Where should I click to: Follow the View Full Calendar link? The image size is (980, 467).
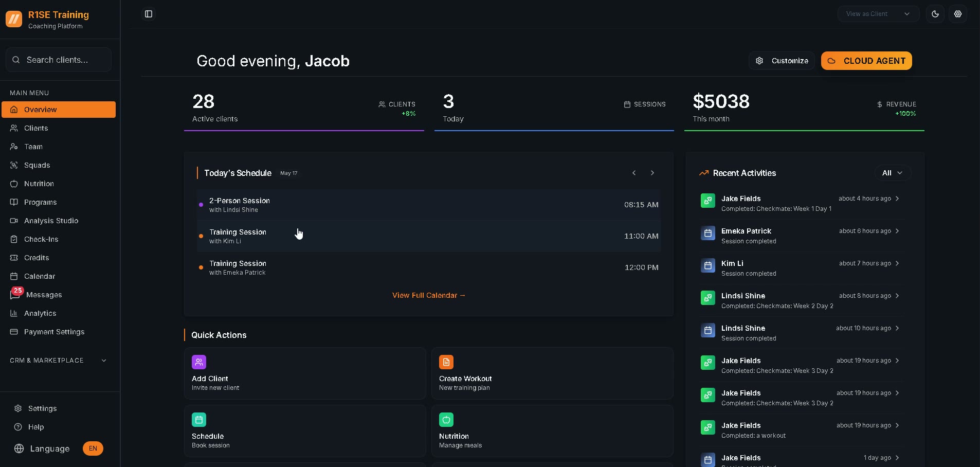(429, 295)
